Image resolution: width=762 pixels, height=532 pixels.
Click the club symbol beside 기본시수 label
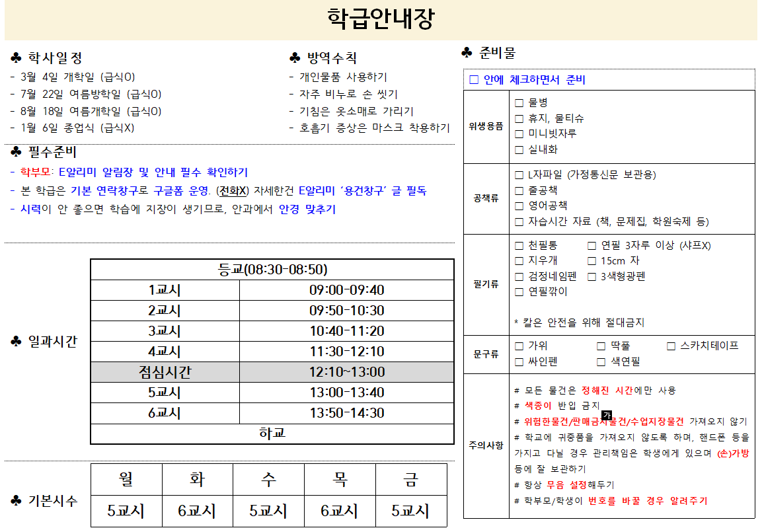(x=17, y=501)
